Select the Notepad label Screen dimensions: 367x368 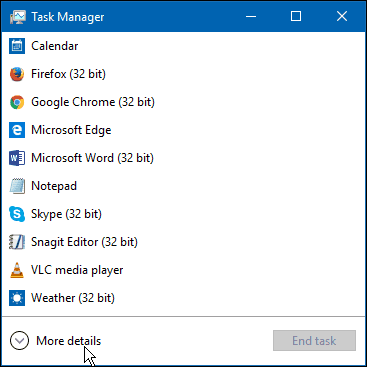54,186
